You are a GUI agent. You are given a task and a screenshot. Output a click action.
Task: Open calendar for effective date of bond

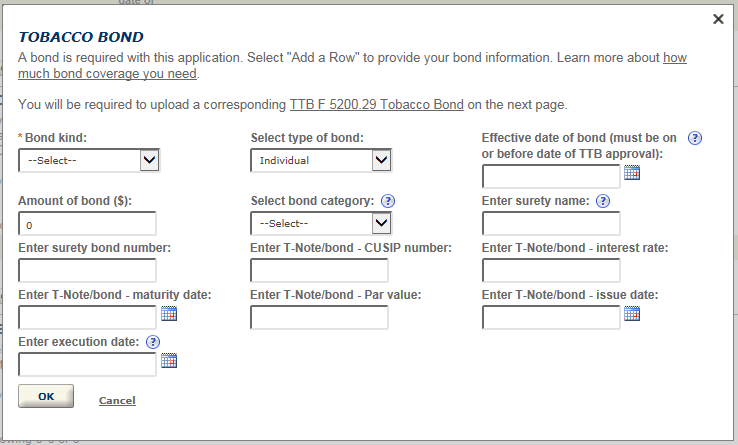click(632, 173)
